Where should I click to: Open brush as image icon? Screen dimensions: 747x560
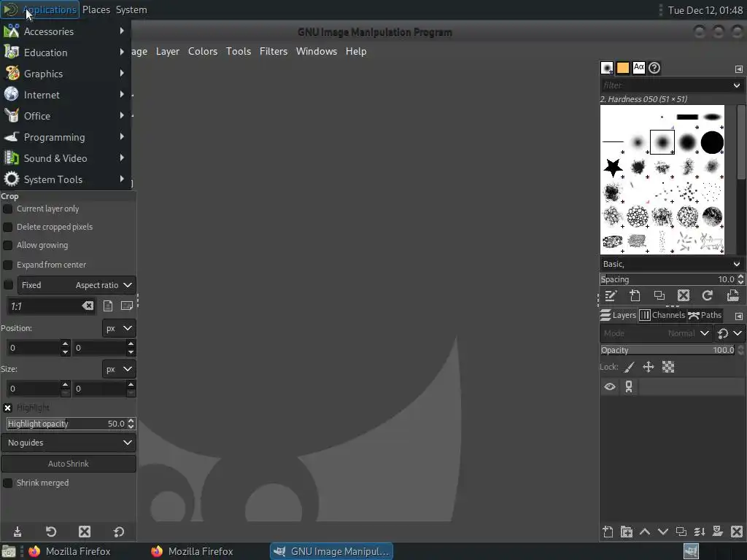(x=732, y=296)
